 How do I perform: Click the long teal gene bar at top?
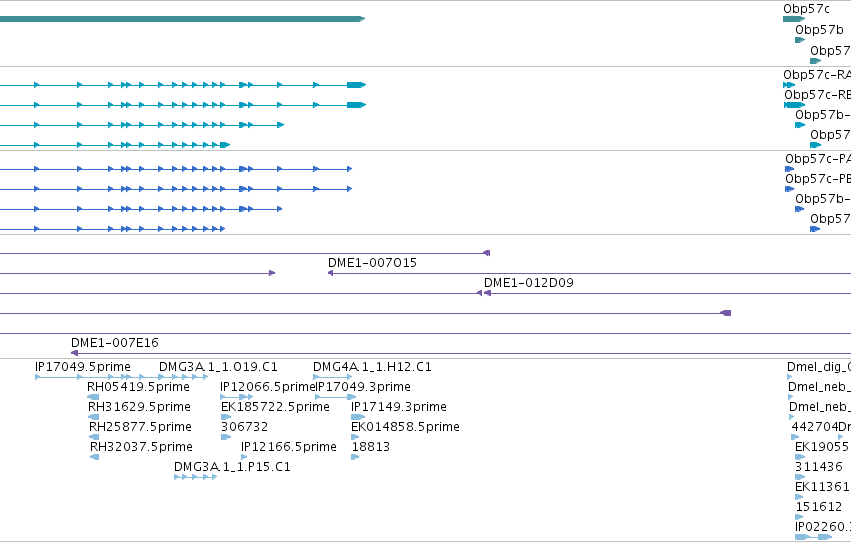click(182, 19)
